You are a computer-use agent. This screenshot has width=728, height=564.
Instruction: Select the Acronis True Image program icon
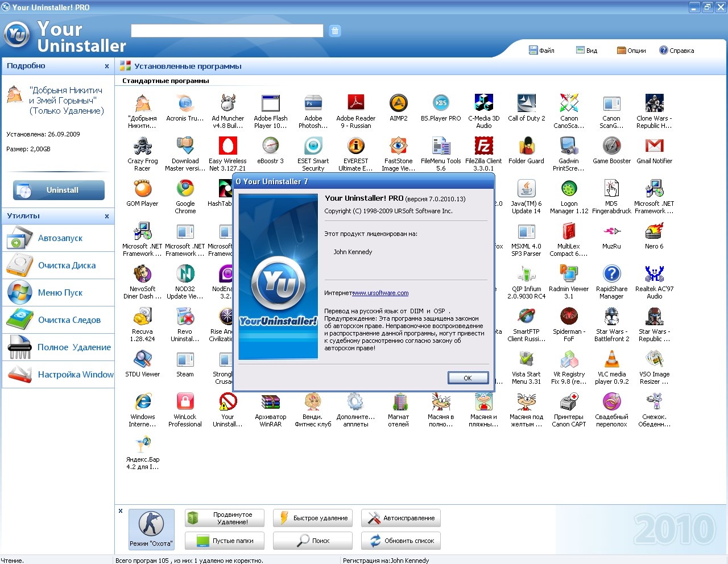(185, 103)
